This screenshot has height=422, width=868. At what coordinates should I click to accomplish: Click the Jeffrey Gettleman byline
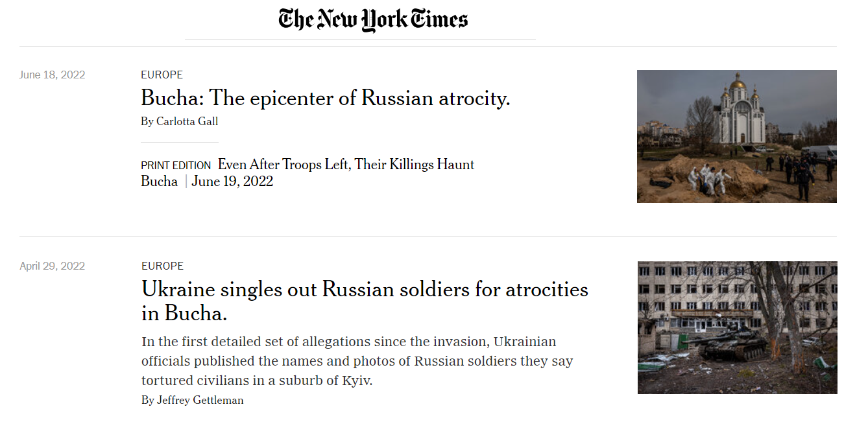pos(192,401)
